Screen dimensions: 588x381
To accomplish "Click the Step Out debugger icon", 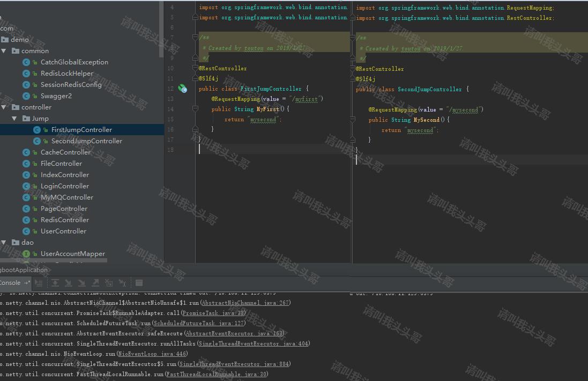I will (x=95, y=283).
